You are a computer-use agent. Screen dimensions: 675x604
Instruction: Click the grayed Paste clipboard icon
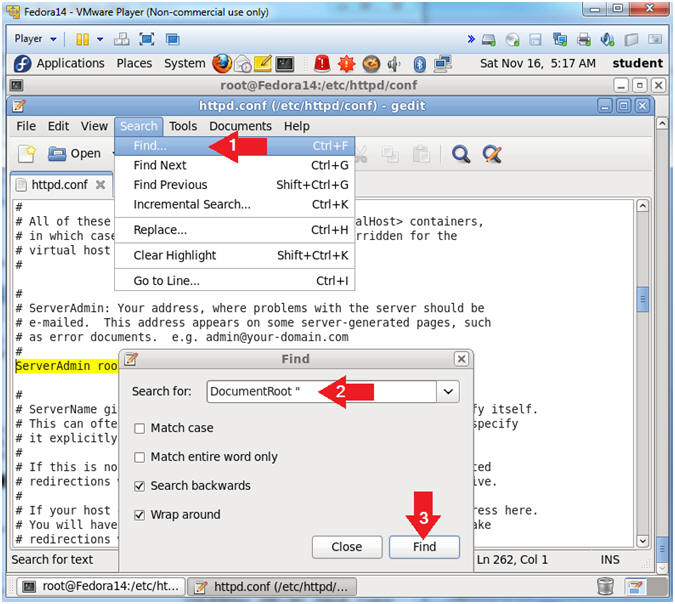click(x=421, y=154)
